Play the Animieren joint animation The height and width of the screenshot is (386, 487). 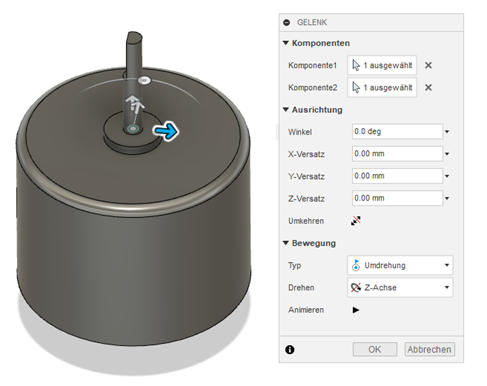coord(356,310)
